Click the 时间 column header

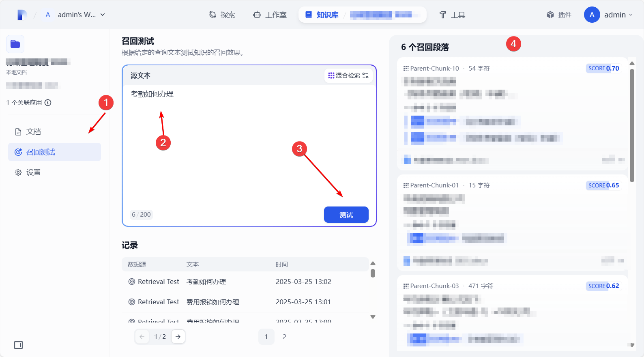tap(282, 264)
